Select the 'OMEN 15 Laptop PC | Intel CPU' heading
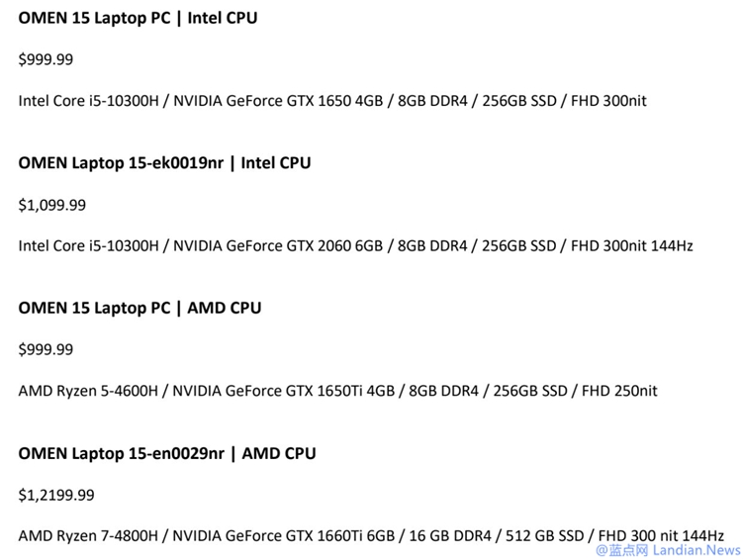The image size is (743, 560). point(138,18)
